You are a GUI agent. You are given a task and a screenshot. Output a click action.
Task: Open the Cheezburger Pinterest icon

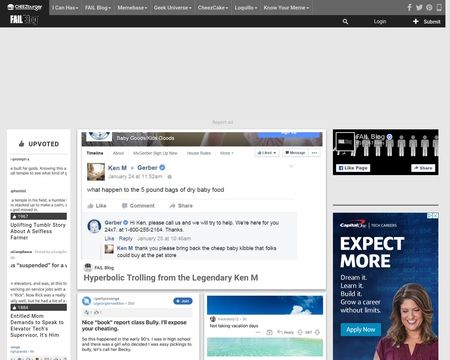pos(429,7)
